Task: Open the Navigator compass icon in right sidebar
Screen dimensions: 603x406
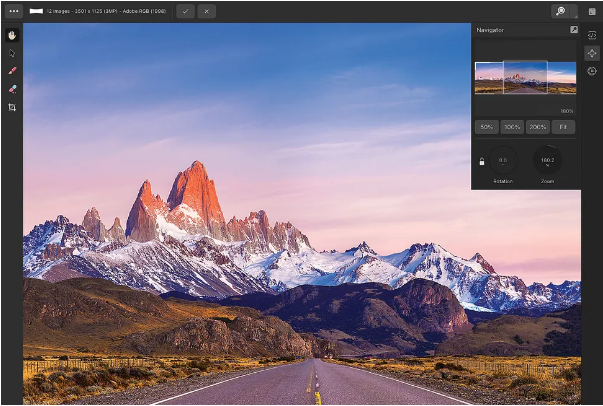Action: click(592, 53)
